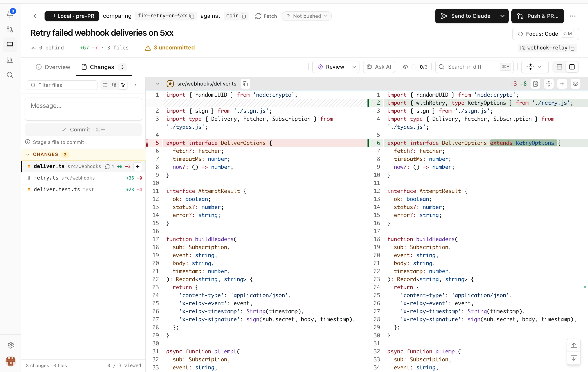The width and height of the screenshot is (588, 372).
Task: Switch to split diff view
Action: 572,67
